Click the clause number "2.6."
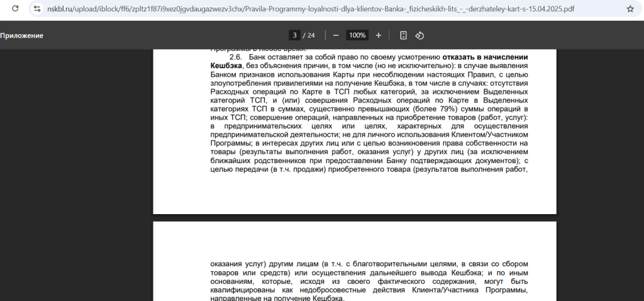Image resolution: width=644 pixels, height=301 pixels. tap(236, 57)
